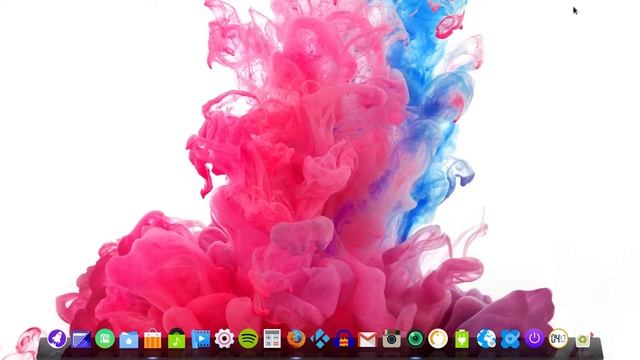This screenshot has width=640, height=360.
Task: Click the purple power shutdown button
Action: [534, 339]
